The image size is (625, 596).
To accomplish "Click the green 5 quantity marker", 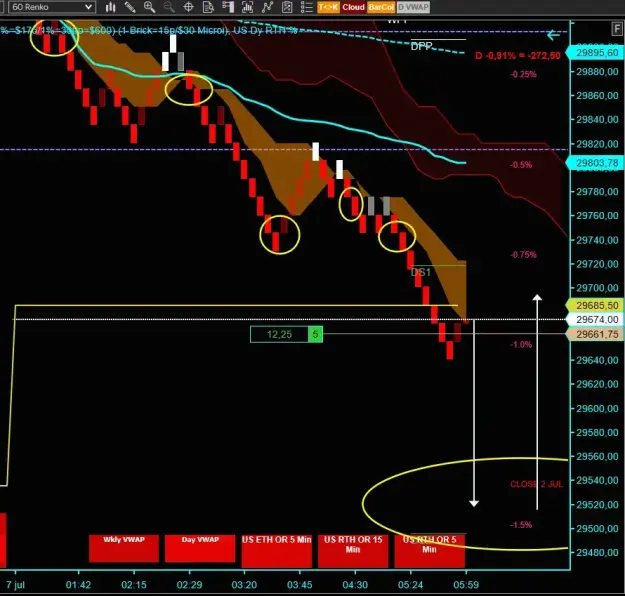I will [x=315, y=334].
